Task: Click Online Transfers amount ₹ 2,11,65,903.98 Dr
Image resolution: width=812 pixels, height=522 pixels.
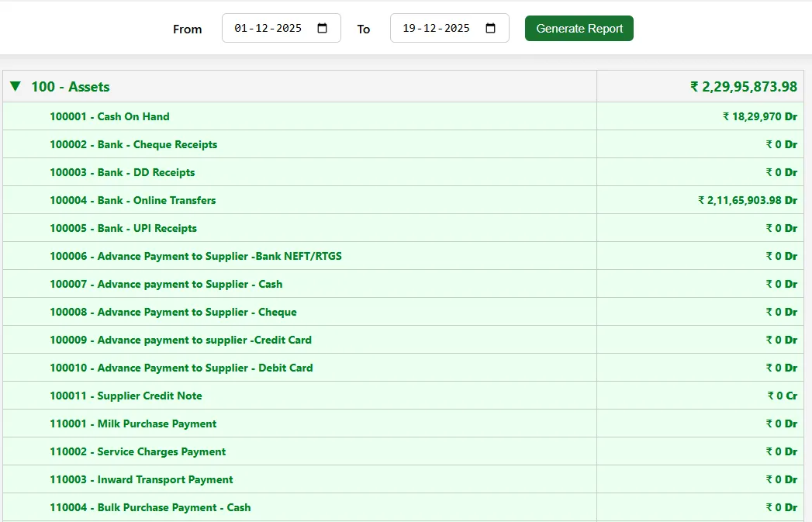Action: 748,200
